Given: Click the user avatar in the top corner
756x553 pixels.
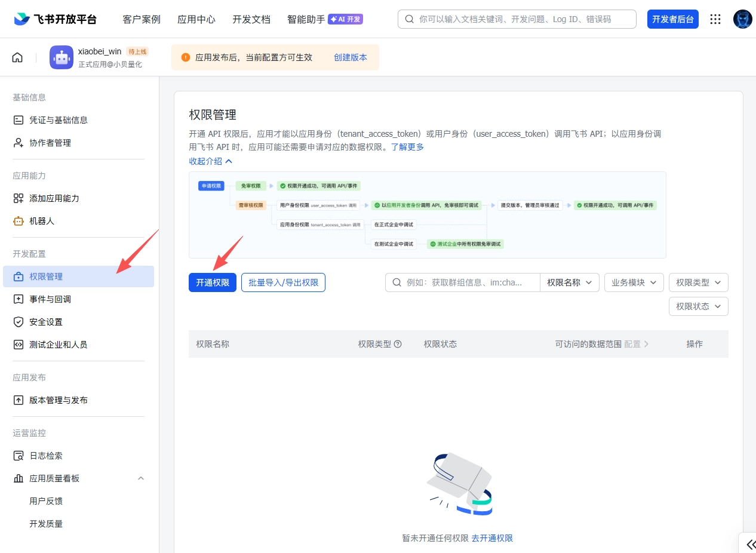Looking at the screenshot, I should point(742,19).
